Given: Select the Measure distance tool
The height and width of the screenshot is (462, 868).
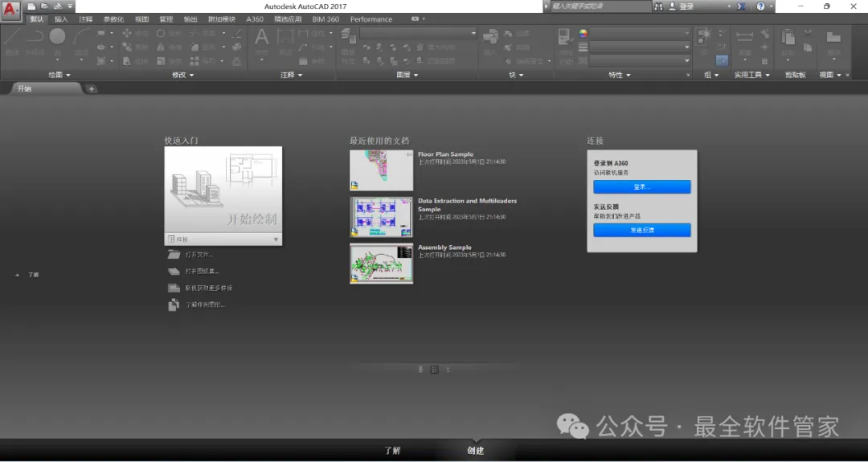Looking at the screenshot, I should 744,36.
